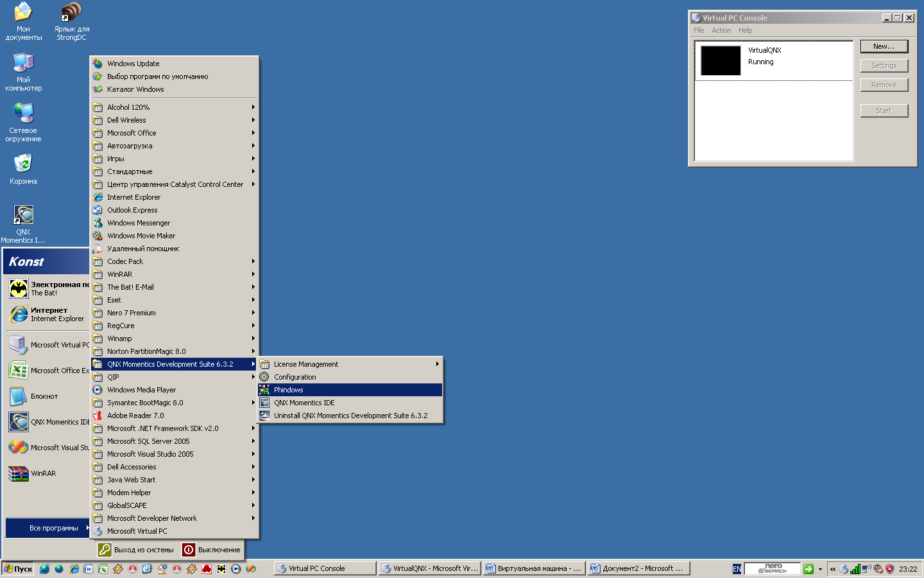The width and height of the screenshot is (924, 578).
Task: Click Microsoft Office Excel icon in Start menu
Action: coord(19,371)
